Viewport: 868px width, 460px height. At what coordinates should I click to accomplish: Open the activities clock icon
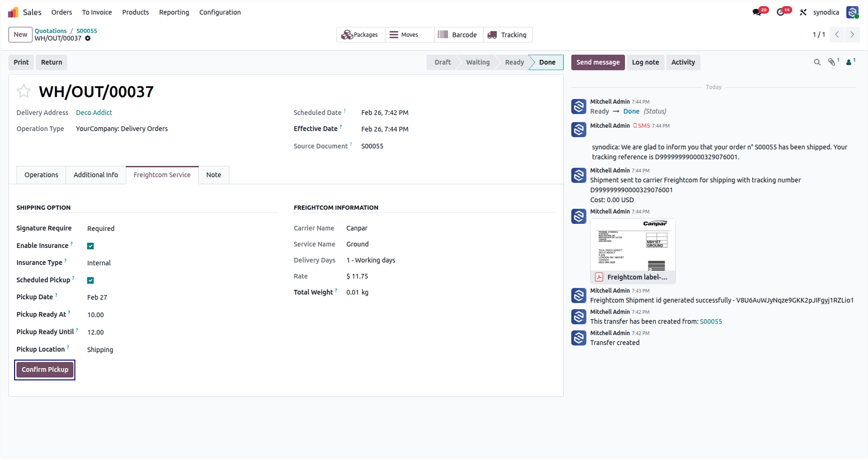[781, 12]
